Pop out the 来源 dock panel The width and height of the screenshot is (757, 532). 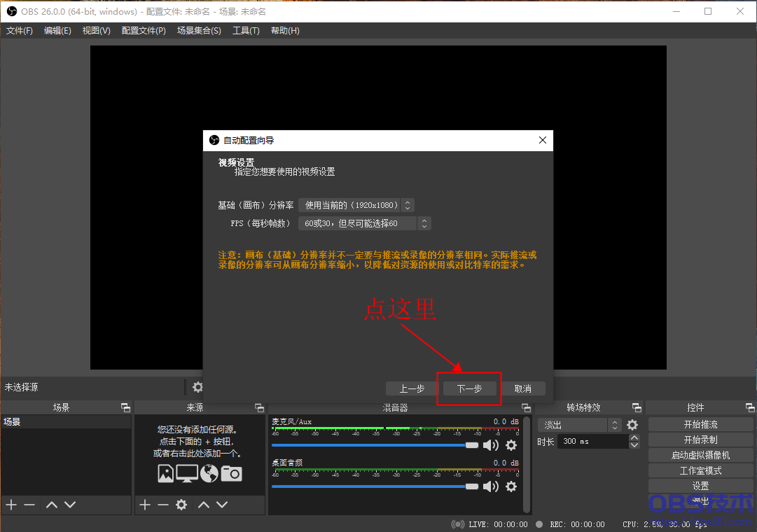click(x=259, y=407)
